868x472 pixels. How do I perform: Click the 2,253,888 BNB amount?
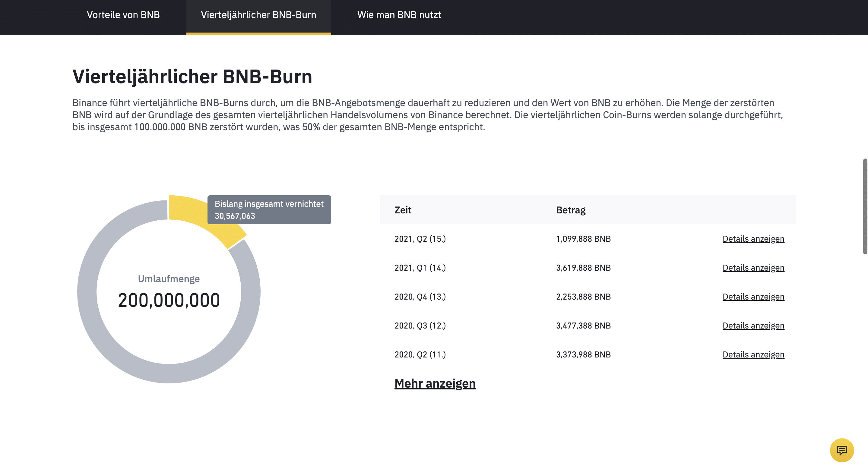pyautogui.click(x=583, y=297)
